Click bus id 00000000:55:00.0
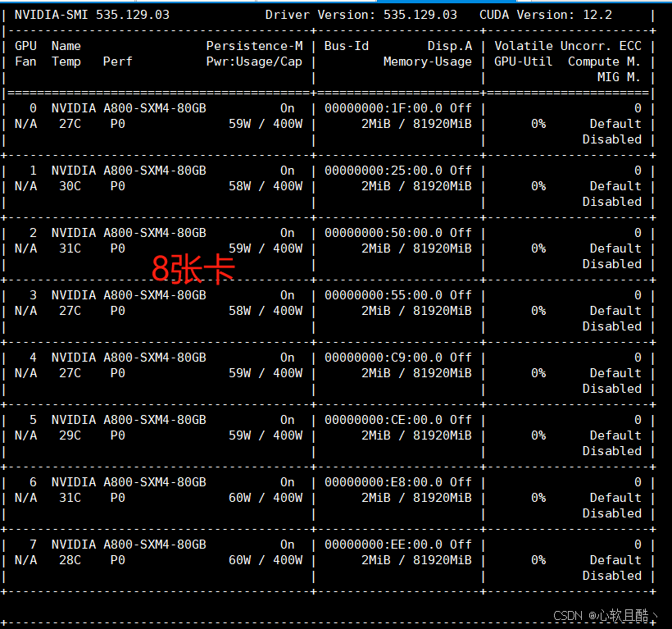 tap(384, 295)
